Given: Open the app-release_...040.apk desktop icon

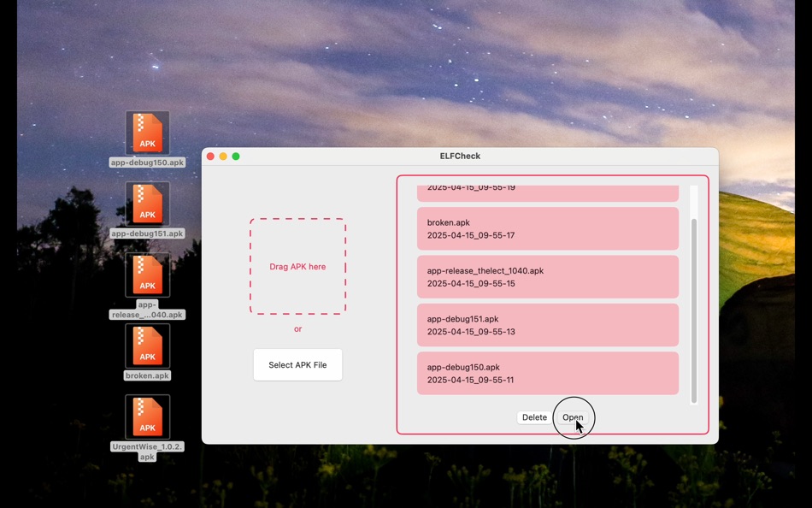Looking at the screenshot, I should [147, 275].
